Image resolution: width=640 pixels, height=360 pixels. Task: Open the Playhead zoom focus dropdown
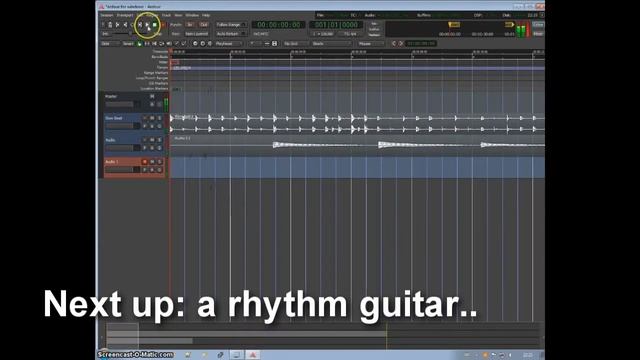click(x=228, y=44)
